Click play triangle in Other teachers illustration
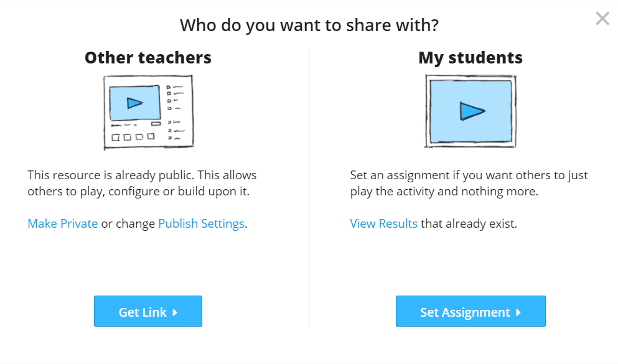 pyautogui.click(x=134, y=103)
